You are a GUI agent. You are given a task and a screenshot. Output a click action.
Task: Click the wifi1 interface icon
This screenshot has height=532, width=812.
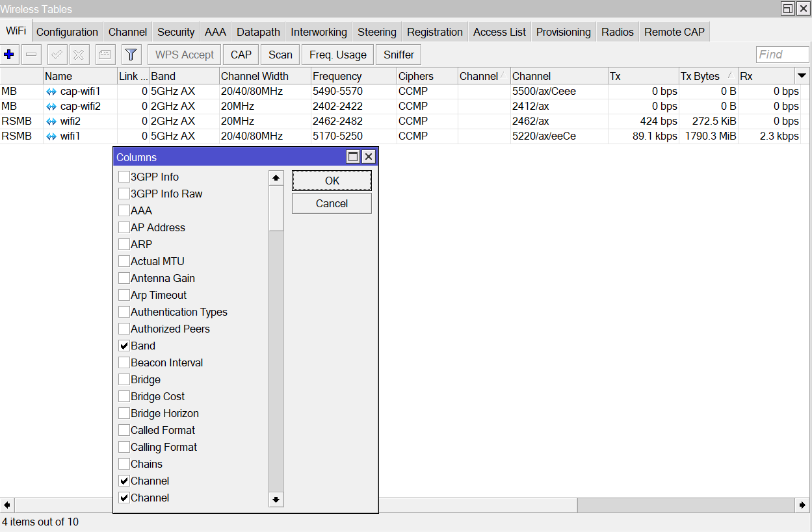pos(51,136)
